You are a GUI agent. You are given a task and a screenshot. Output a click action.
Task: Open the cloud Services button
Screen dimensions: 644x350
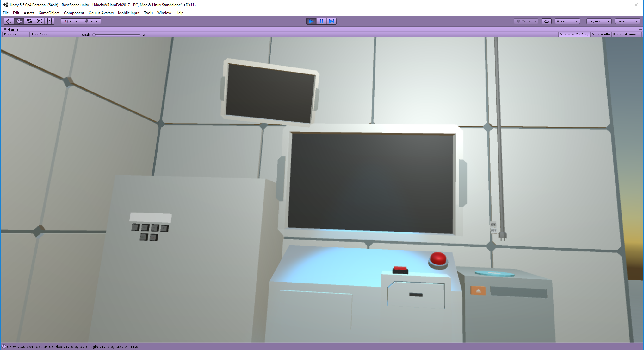click(x=546, y=21)
